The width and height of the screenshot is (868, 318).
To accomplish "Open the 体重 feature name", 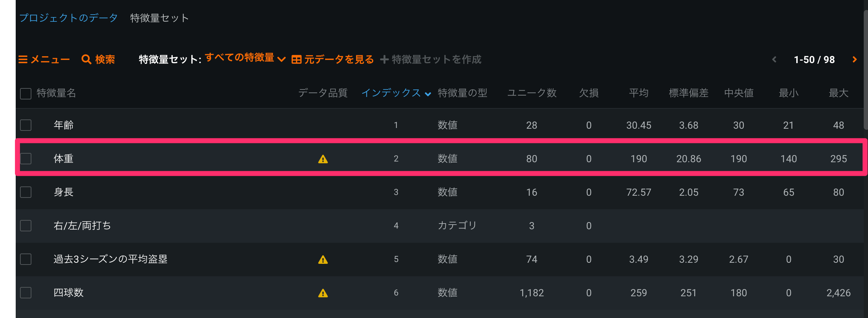I will [64, 159].
